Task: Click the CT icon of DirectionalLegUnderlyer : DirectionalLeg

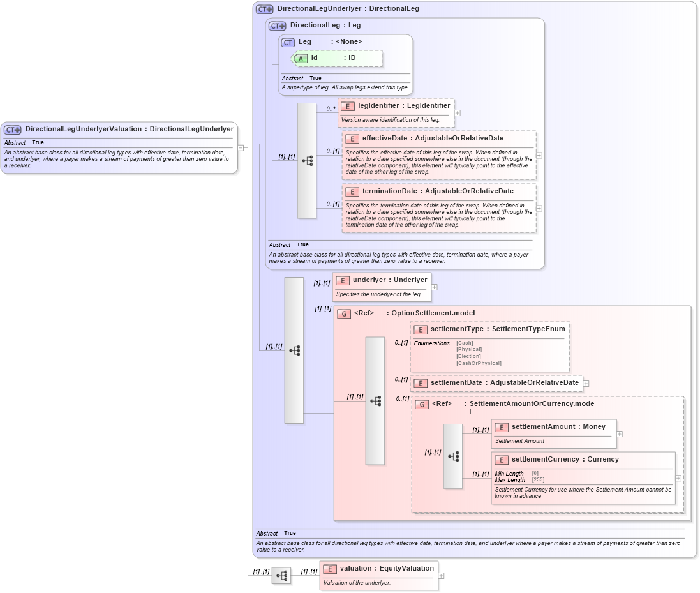Action: pos(263,9)
